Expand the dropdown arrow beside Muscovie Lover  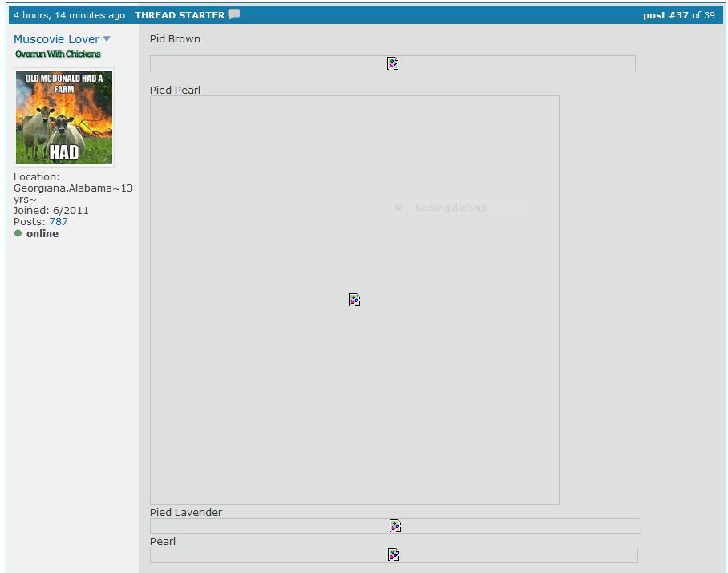coord(107,39)
